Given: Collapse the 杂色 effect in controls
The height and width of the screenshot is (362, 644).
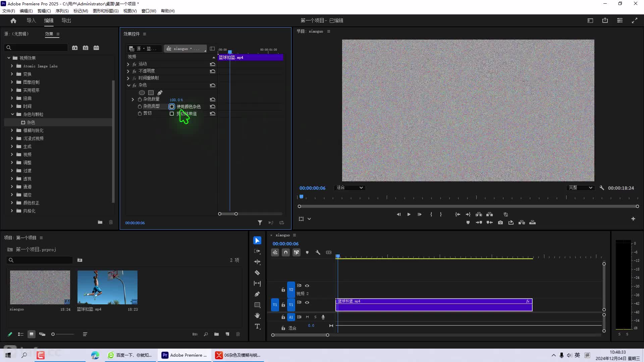Looking at the screenshot, I should pyautogui.click(x=128, y=85).
